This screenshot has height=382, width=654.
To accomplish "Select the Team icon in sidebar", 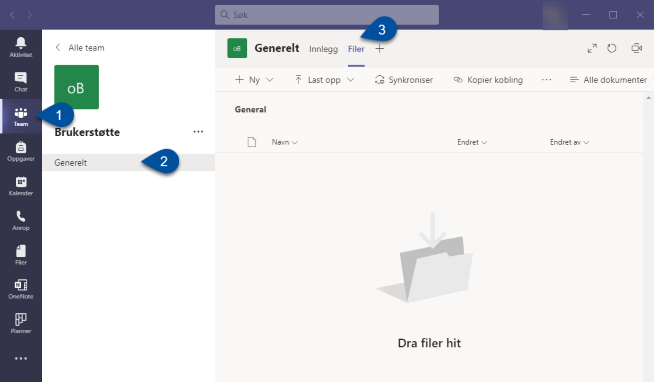I will [x=21, y=117].
